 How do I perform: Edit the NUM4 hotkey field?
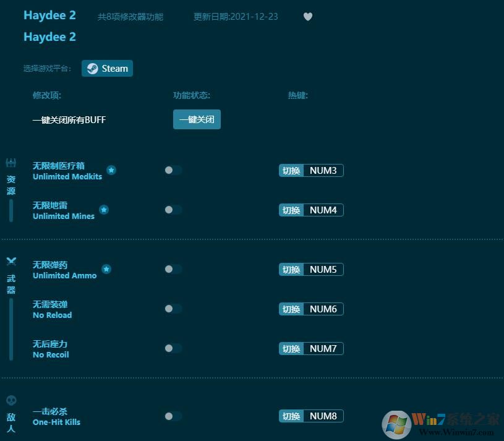pos(323,210)
